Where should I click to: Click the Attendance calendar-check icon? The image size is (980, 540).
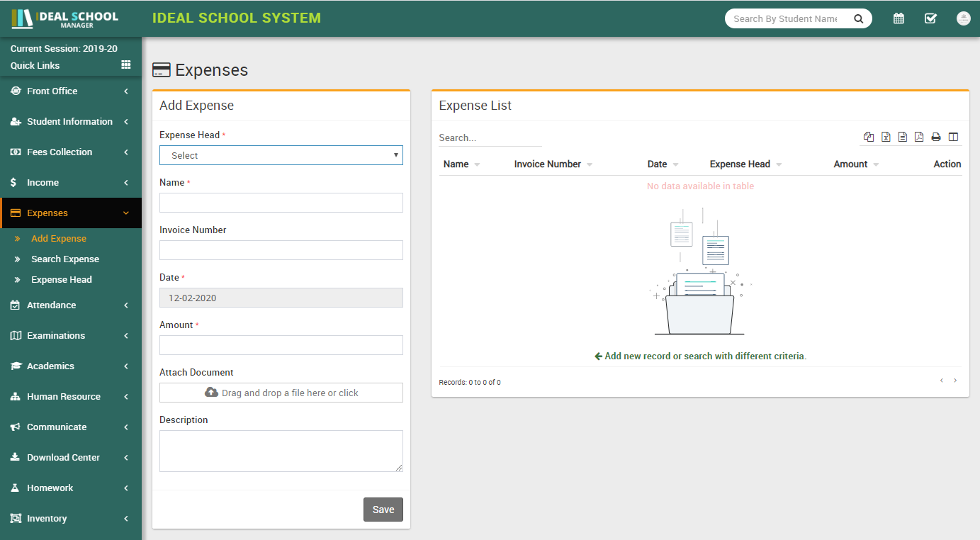click(16, 305)
